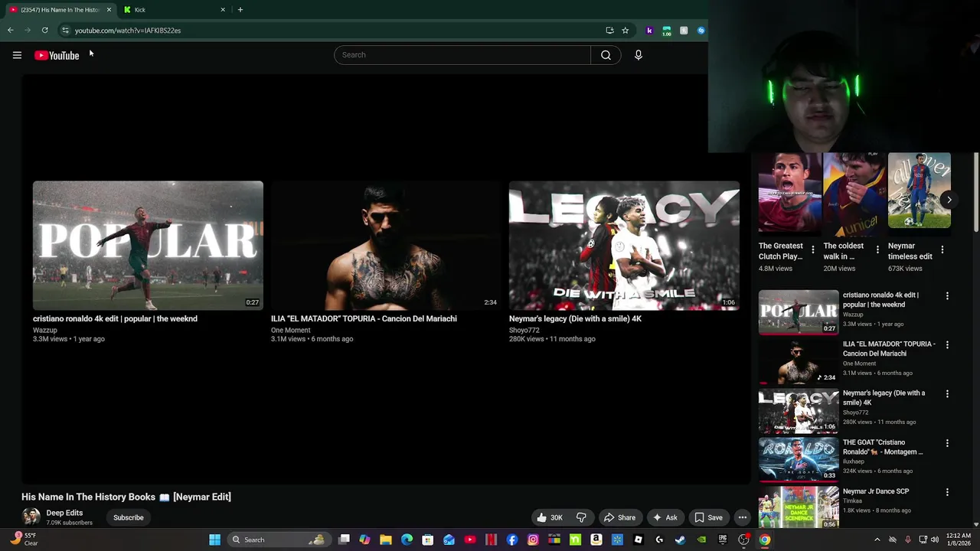Go back in browser history
The width and height of the screenshot is (980, 551).
point(10,31)
